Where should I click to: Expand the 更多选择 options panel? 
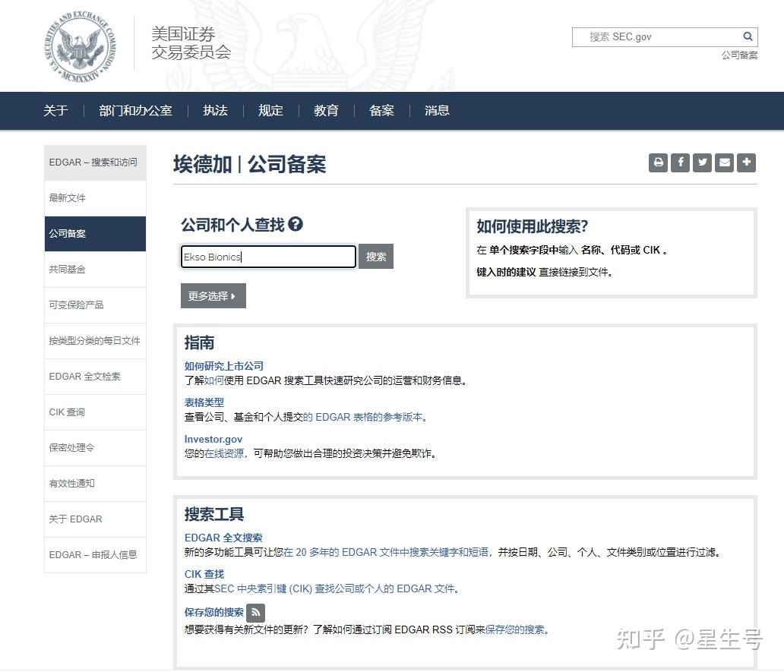pos(213,295)
